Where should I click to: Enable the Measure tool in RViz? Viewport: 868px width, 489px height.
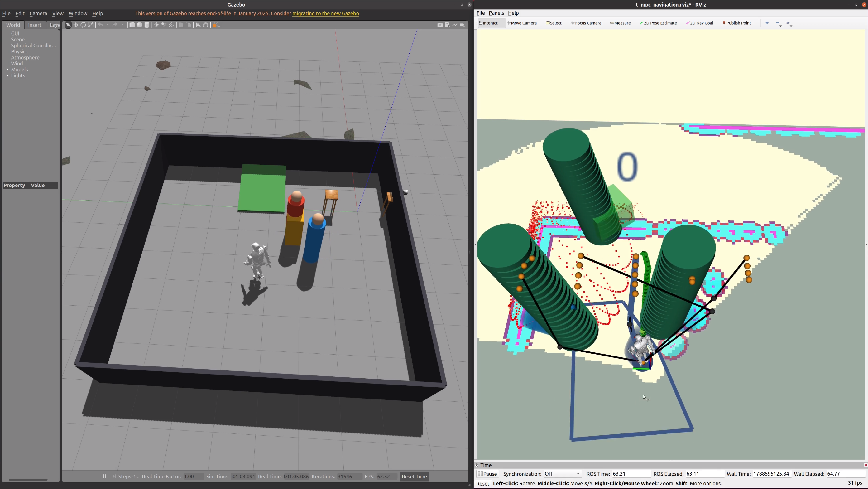[620, 23]
